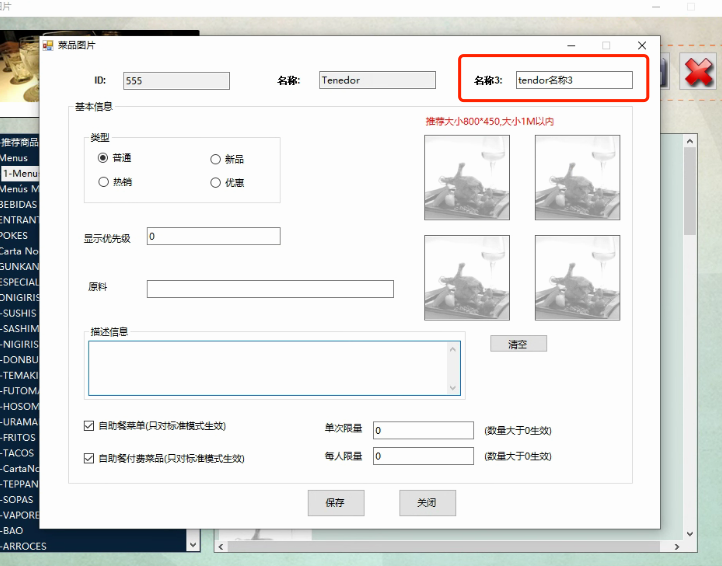Select -TEPPAN in the category list

coord(19,484)
